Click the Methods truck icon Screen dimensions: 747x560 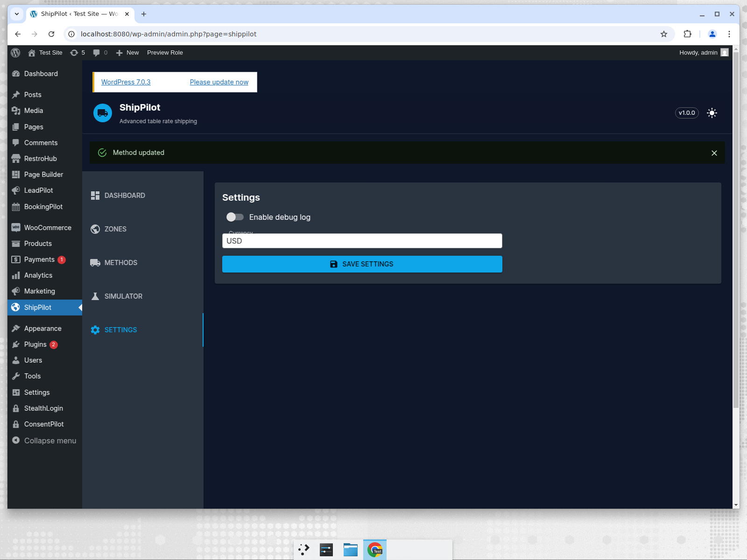[95, 263]
